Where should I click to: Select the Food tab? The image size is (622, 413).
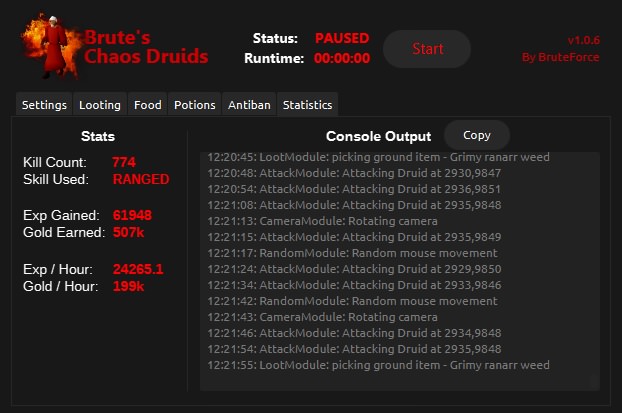[147, 105]
